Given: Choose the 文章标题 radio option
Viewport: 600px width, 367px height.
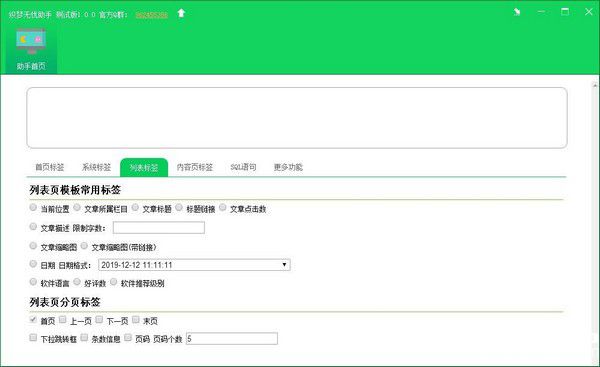Looking at the screenshot, I should tap(135, 207).
